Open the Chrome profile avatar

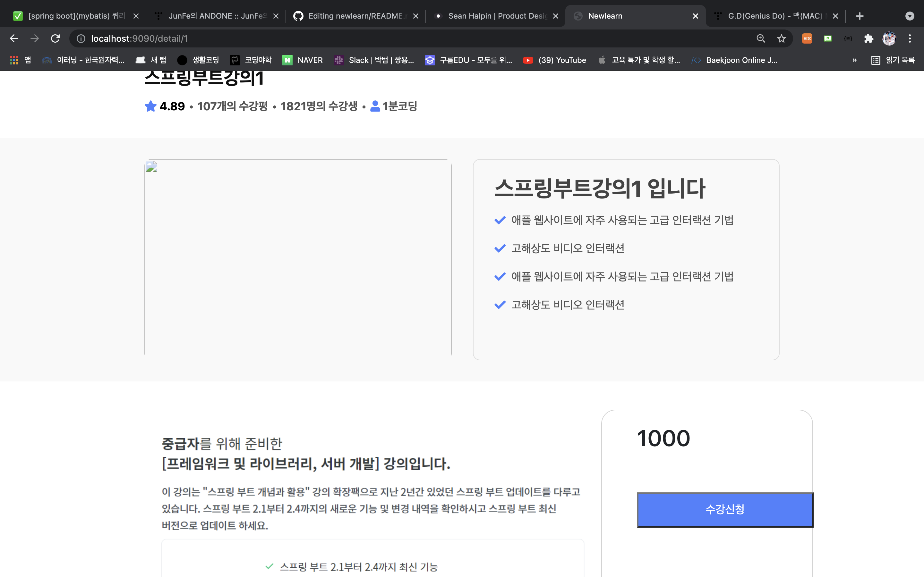click(890, 38)
